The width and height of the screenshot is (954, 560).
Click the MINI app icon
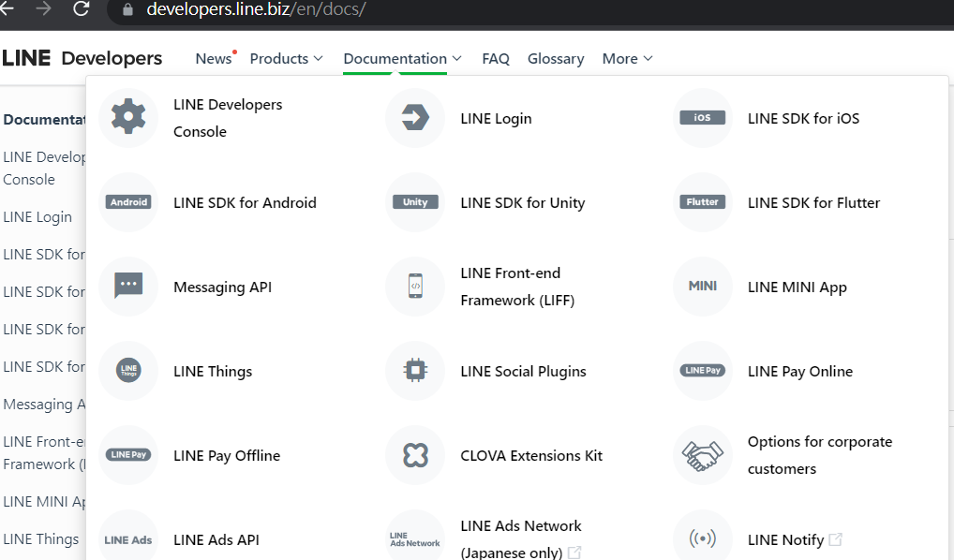pos(702,286)
